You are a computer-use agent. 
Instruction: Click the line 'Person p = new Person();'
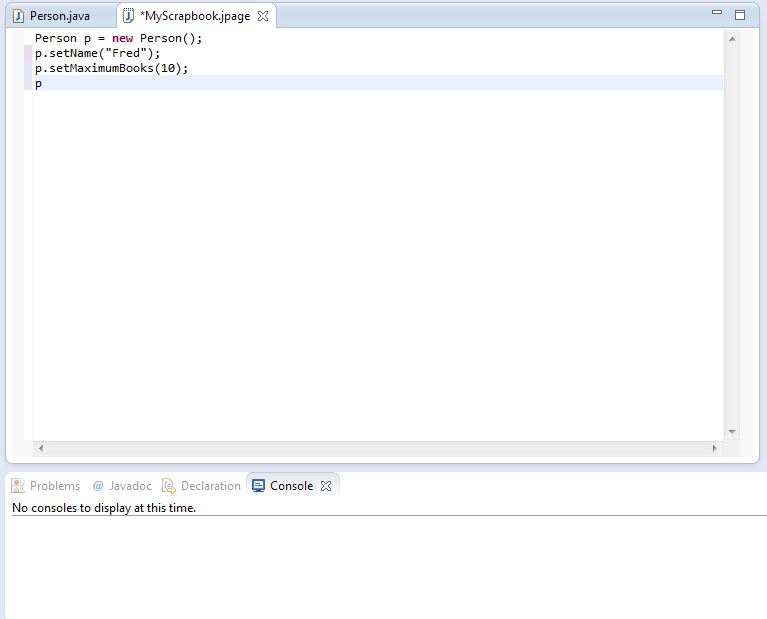click(x=118, y=38)
